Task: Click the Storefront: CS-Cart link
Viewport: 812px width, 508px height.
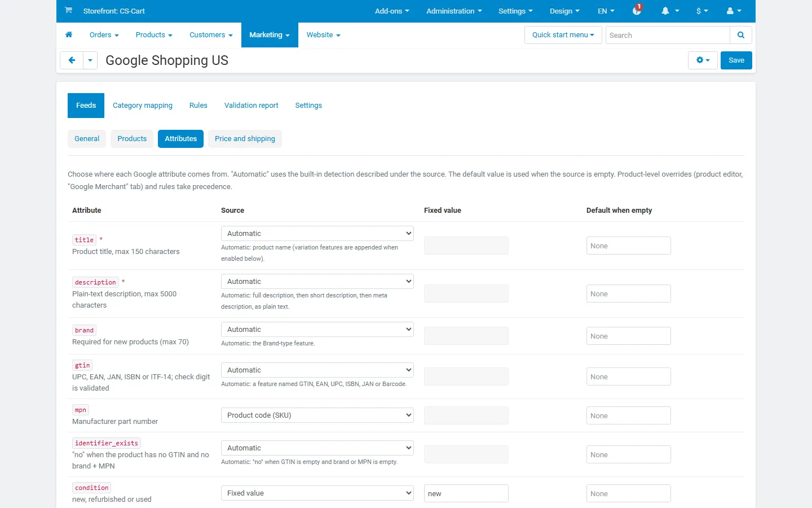Action: click(114, 11)
